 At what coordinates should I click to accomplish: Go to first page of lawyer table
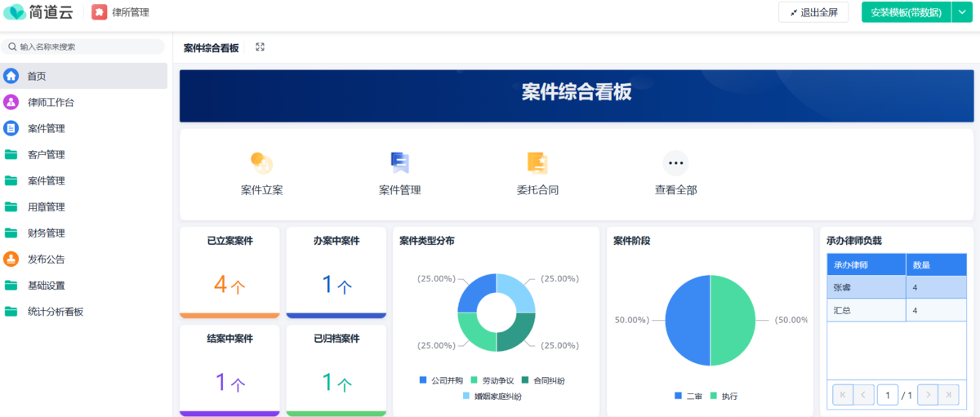point(843,395)
